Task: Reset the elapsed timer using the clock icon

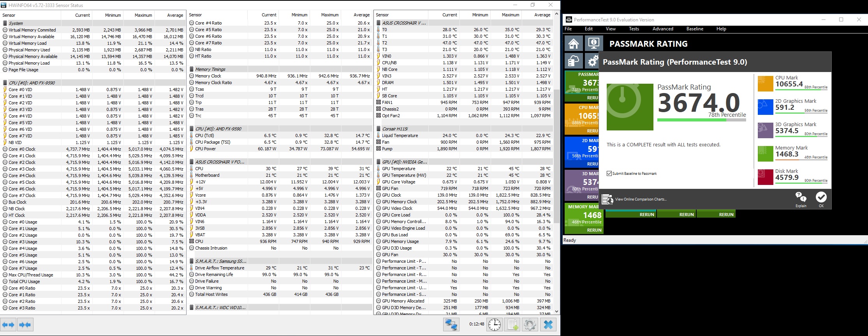Action: click(495, 324)
